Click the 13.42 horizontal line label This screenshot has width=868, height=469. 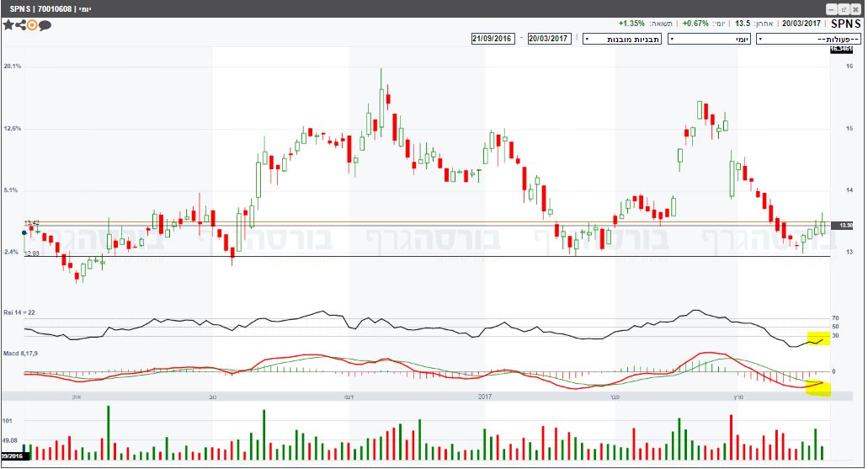[x=31, y=222]
